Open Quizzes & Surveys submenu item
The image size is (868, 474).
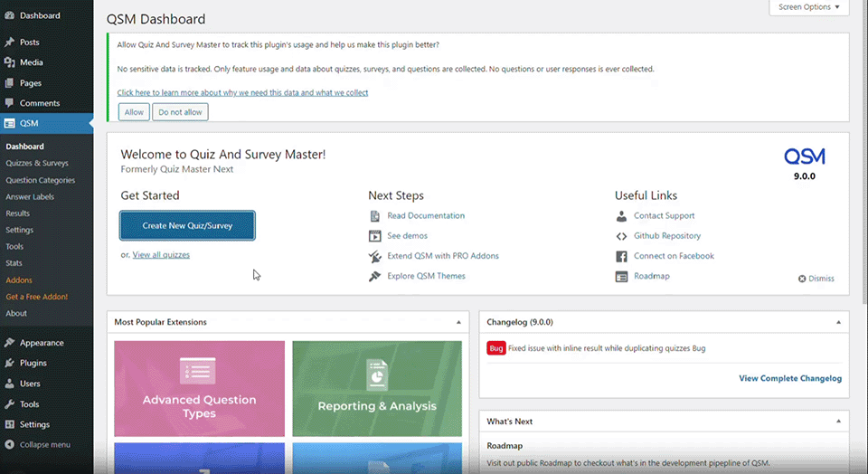[x=37, y=164]
